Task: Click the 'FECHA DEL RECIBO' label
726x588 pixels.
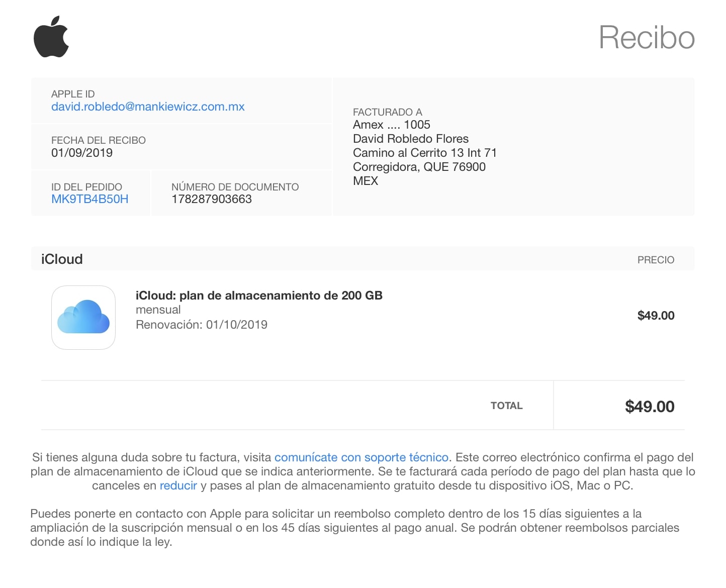Action: pos(99,140)
